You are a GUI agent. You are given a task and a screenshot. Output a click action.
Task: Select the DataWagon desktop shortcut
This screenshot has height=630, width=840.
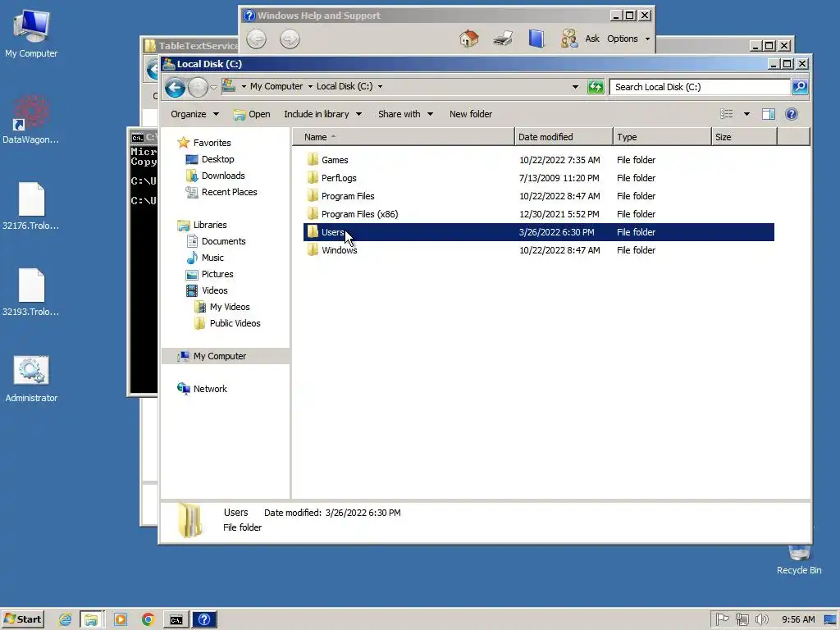pos(31,120)
